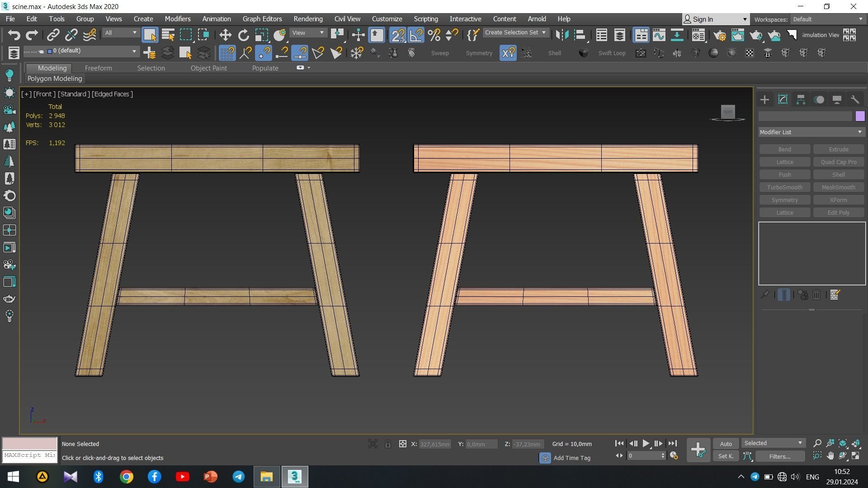Toggle the Percent Snap button
Image resolution: width=868 pixels, height=488 pixels.
[434, 35]
